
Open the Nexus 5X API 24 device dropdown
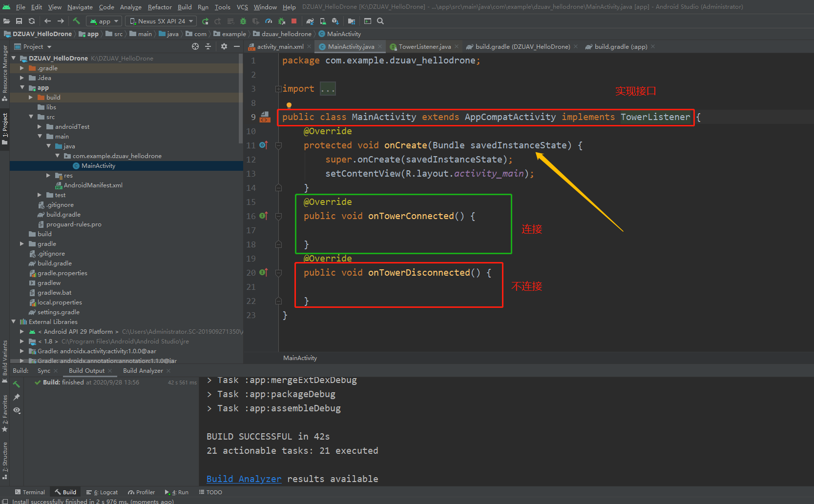(x=161, y=21)
